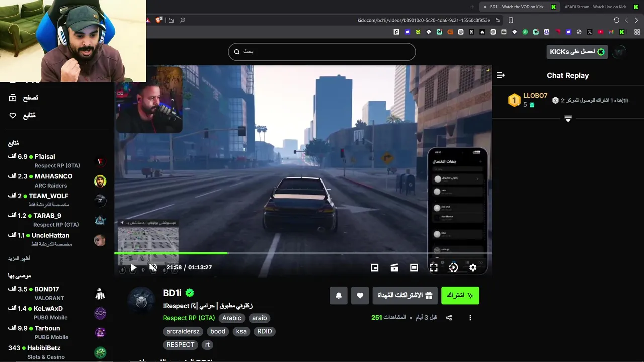
Task: Open F1aisal channel in sidebar
Action: (57, 161)
